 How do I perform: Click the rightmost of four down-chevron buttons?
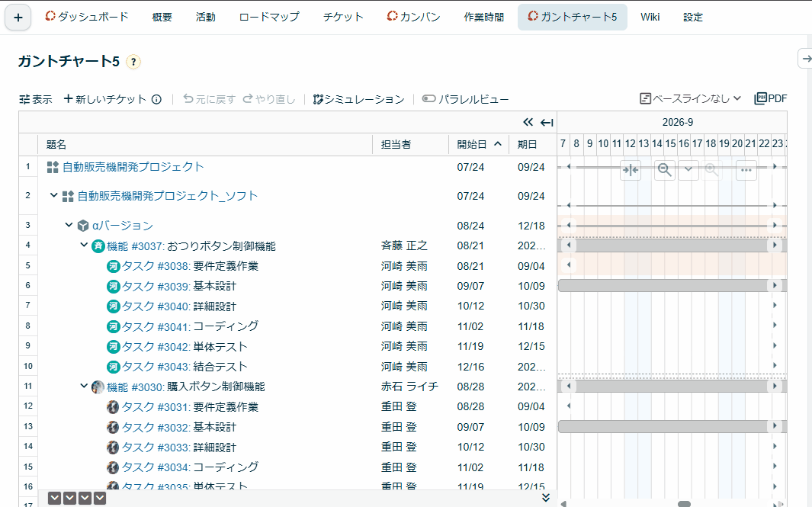[100, 498]
